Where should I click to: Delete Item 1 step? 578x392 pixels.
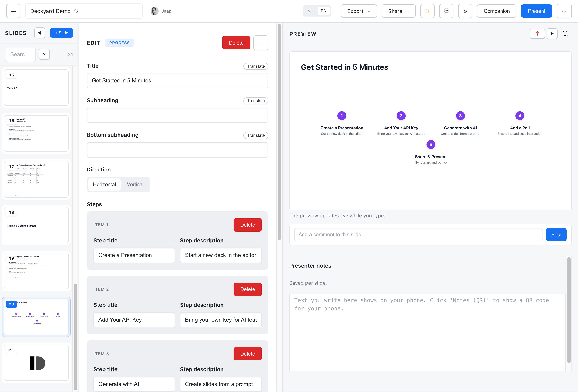247,225
